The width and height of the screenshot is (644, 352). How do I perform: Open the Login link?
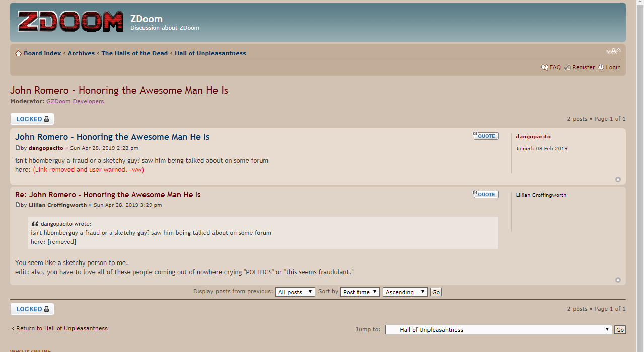pos(613,67)
